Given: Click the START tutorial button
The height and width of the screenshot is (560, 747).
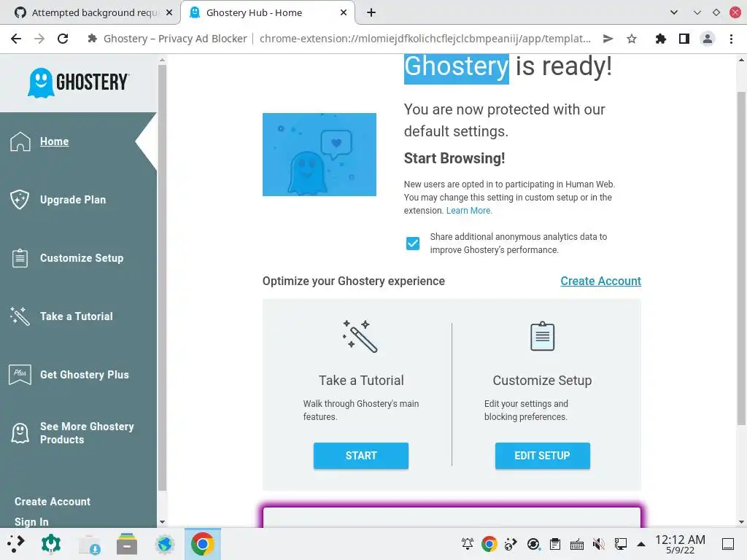Looking at the screenshot, I should [x=360, y=456].
